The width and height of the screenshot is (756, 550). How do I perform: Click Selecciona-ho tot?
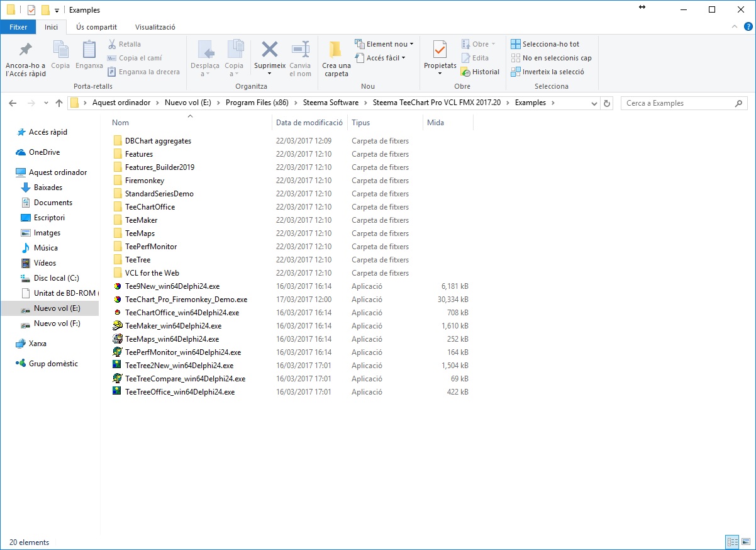pyautogui.click(x=545, y=44)
